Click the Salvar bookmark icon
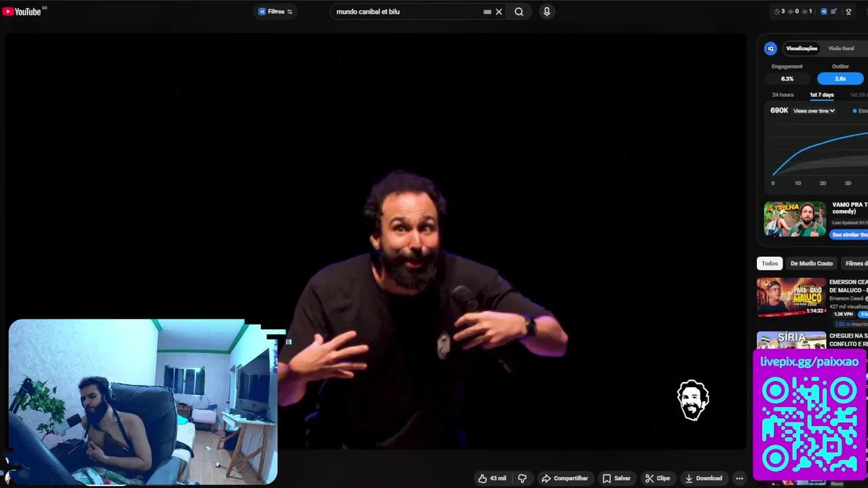Image resolution: width=868 pixels, height=488 pixels. tap(608, 478)
